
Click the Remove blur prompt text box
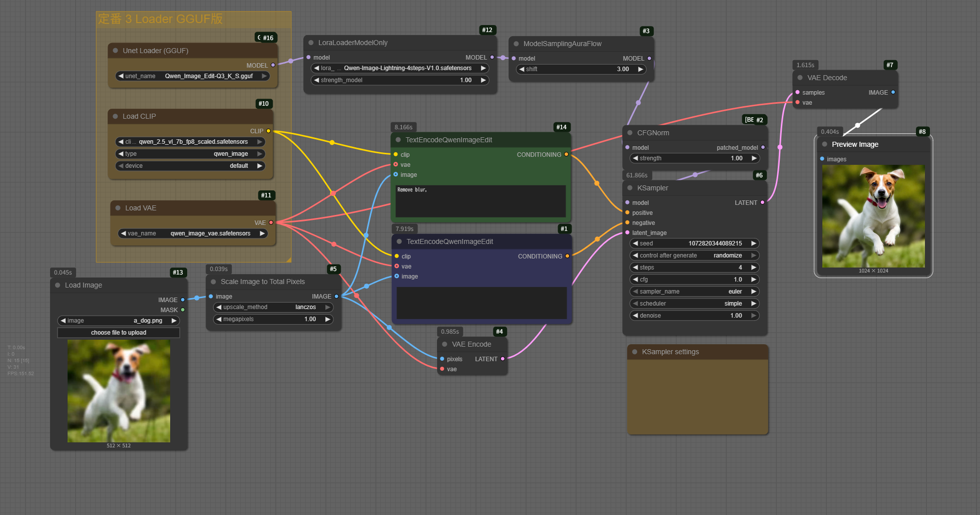click(x=480, y=201)
